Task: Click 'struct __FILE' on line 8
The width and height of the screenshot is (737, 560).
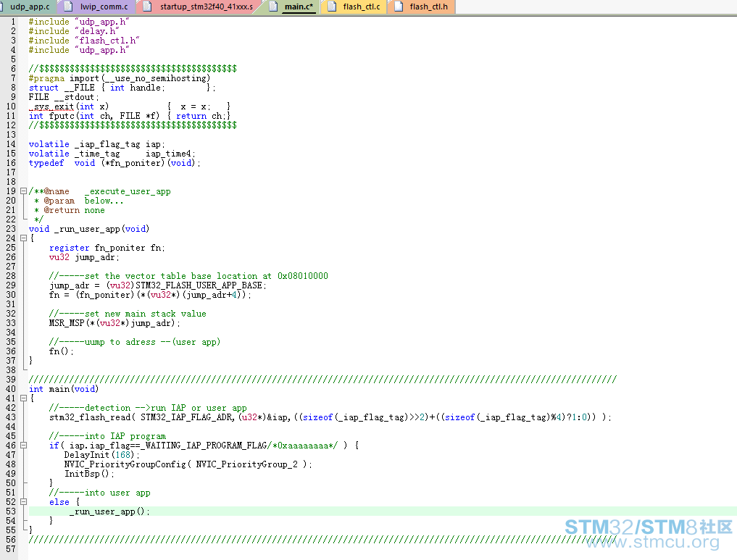Action: pyautogui.click(x=62, y=88)
